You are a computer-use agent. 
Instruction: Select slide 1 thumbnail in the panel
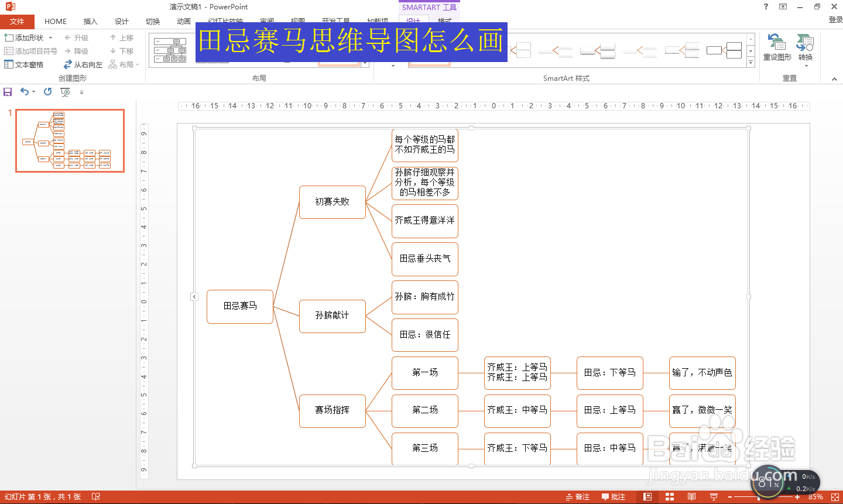point(70,140)
